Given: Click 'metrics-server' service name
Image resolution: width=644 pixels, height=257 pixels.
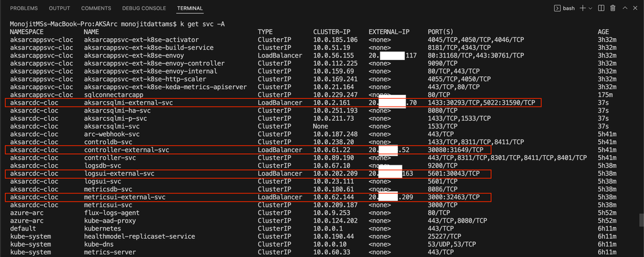Looking at the screenshot, I should click(110, 252).
